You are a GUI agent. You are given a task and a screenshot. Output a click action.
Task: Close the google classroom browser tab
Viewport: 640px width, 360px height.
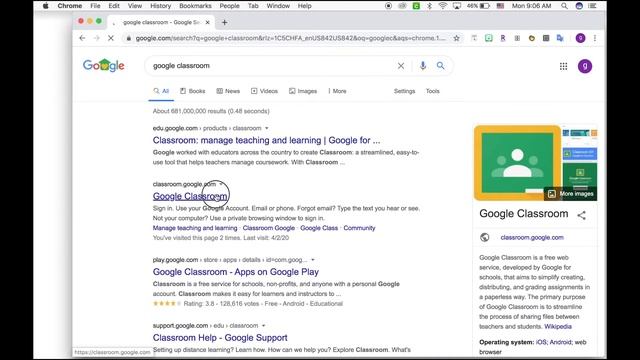point(207,22)
